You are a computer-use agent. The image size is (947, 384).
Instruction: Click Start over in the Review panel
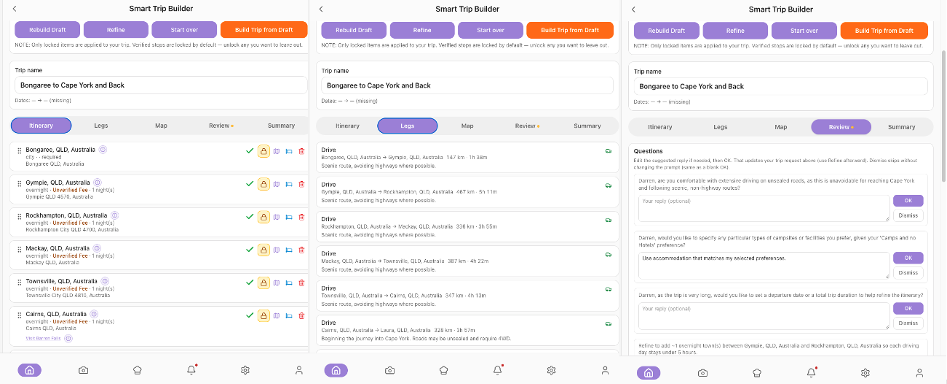(x=804, y=31)
